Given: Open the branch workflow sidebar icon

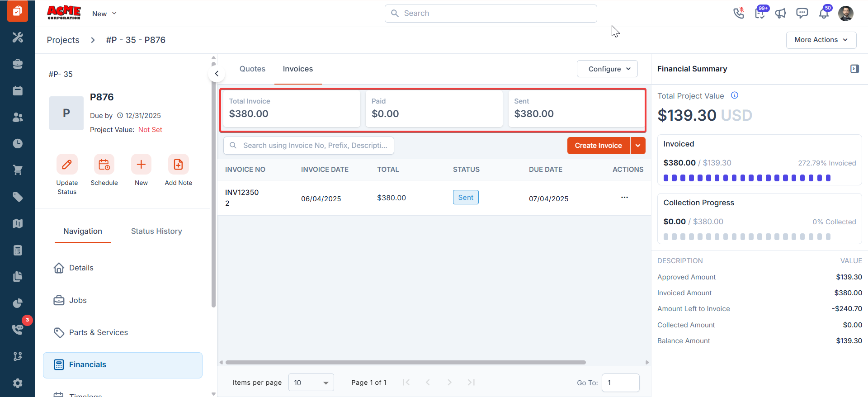Looking at the screenshot, I should tap(18, 356).
